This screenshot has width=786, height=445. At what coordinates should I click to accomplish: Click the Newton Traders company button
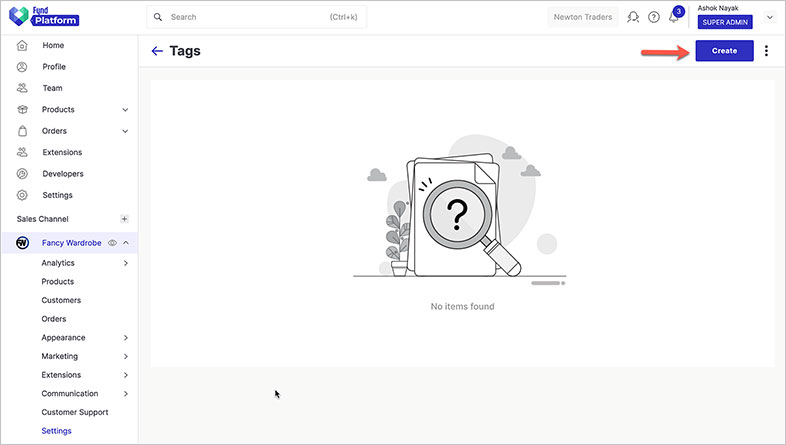582,17
